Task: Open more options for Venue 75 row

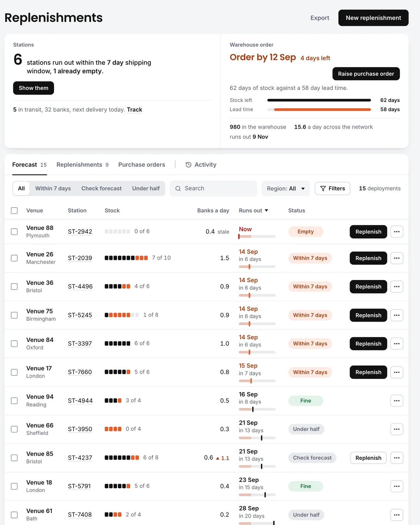Action: pos(397,315)
